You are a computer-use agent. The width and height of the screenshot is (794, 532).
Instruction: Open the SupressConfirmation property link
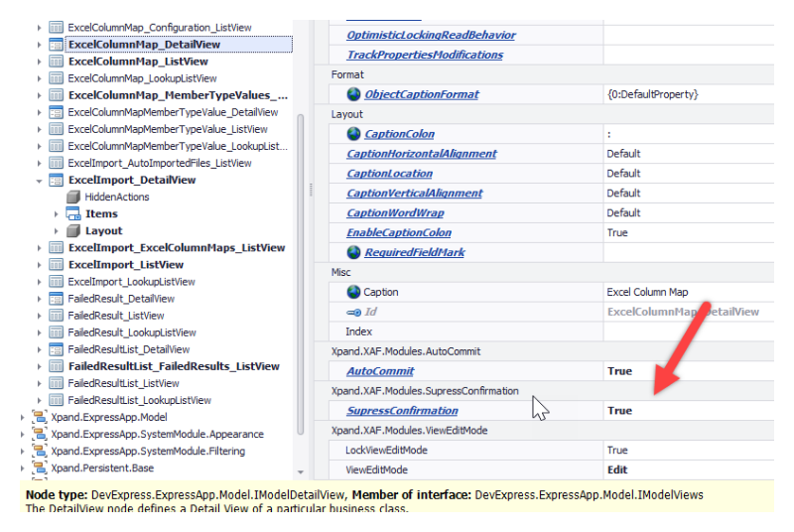tap(402, 411)
